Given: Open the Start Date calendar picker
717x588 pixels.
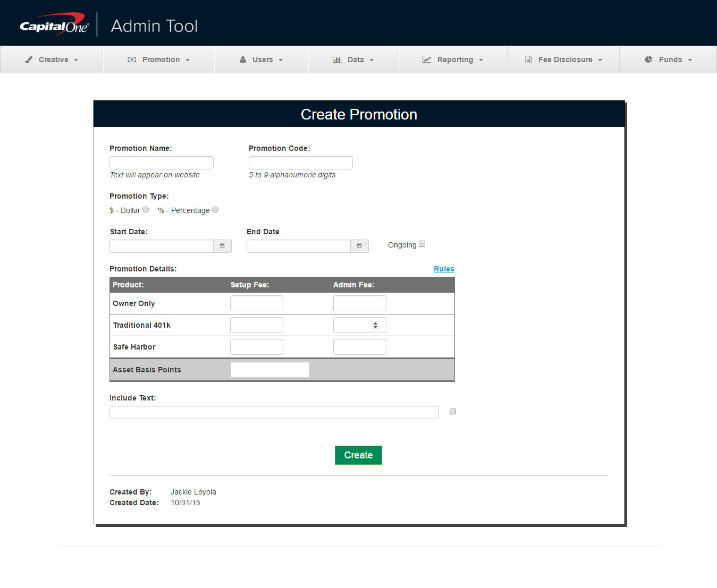Looking at the screenshot, I should click(x=222, y=246).
